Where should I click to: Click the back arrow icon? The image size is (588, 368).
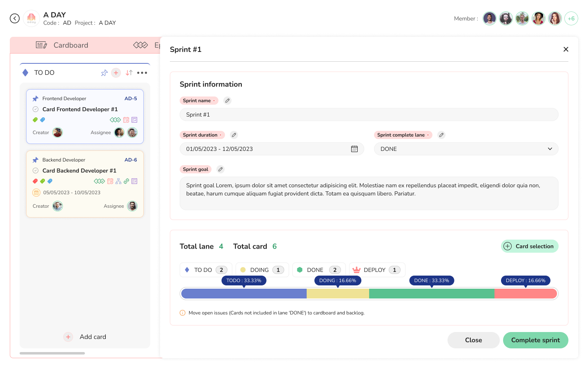coord(15,18)
